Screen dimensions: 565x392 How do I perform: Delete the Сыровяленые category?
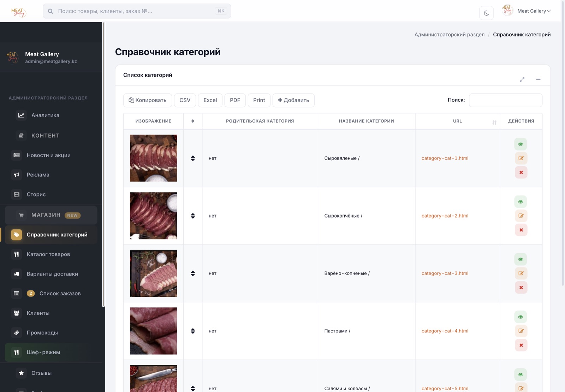[x=521, y=173]
